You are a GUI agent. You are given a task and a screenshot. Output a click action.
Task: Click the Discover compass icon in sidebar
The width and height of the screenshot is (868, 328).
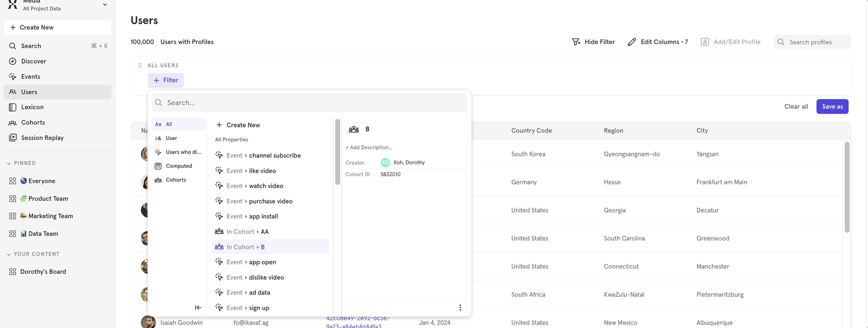point(13,61)
